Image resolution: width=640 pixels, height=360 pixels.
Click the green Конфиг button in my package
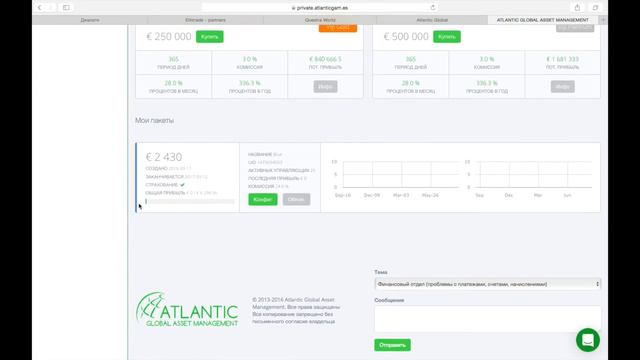262,199
